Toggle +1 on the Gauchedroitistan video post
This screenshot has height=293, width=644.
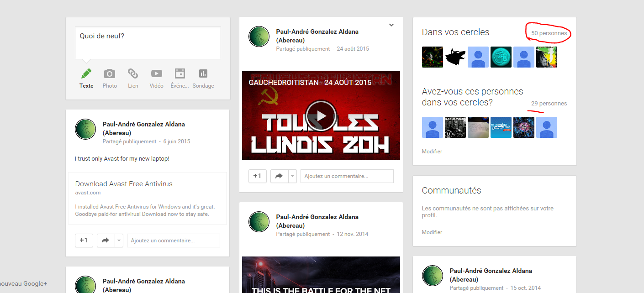[x=258, y=176]
